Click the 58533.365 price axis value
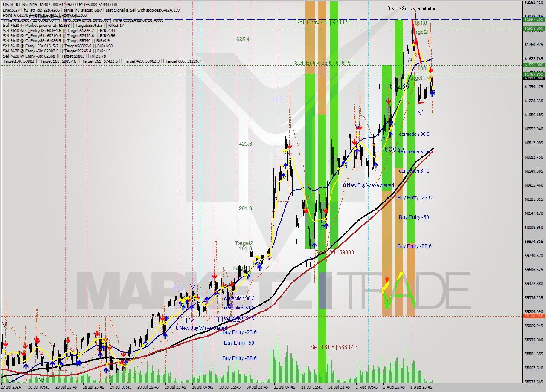546x392 pixels. 534,382
